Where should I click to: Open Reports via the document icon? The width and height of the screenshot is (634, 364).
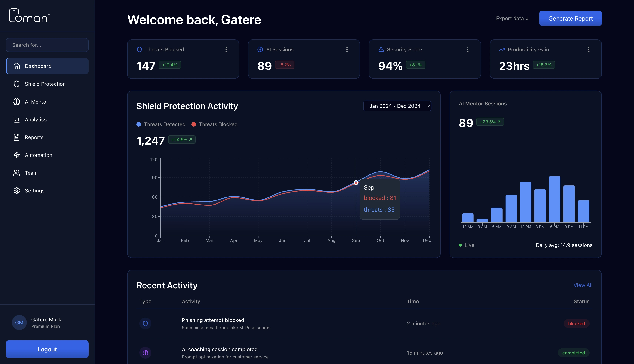click(16, 137)
